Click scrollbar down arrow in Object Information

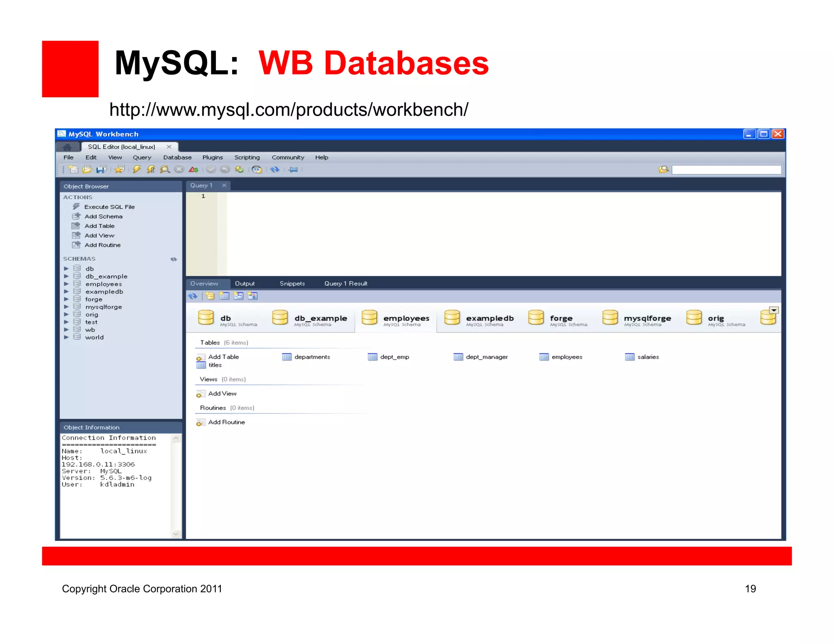tap(176, 534)
